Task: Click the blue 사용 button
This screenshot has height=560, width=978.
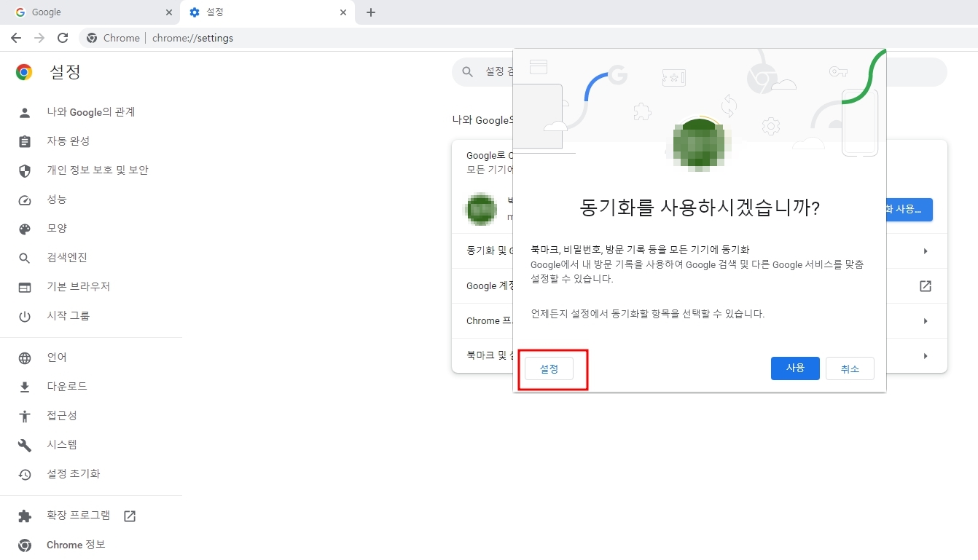Action: tap(795, 368)
